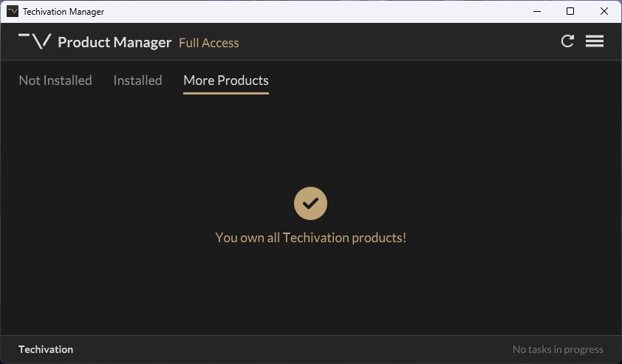Image resolution: width=622 pixels, height=364 pixels.
Task: Select the More Products tab
Action: click(226, 80)
